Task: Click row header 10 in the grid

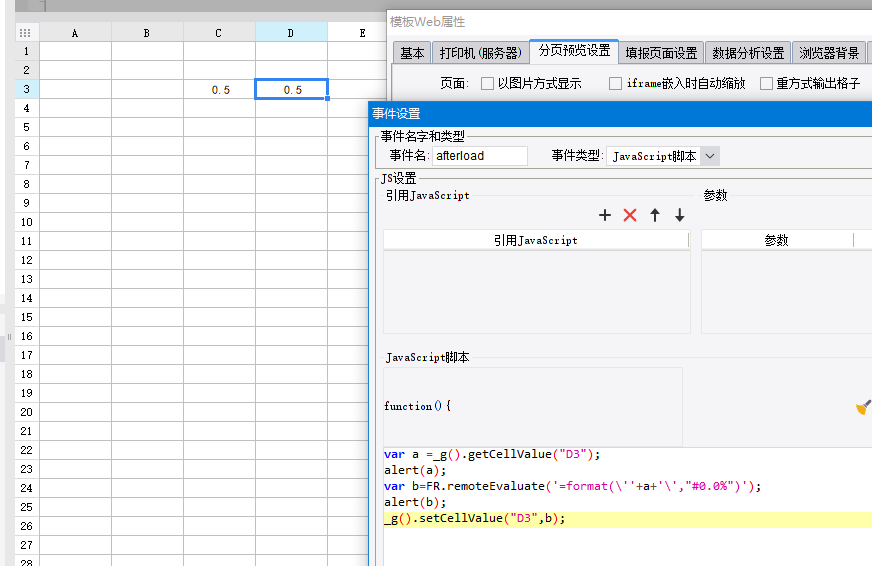Action: (x=25, y=222)
